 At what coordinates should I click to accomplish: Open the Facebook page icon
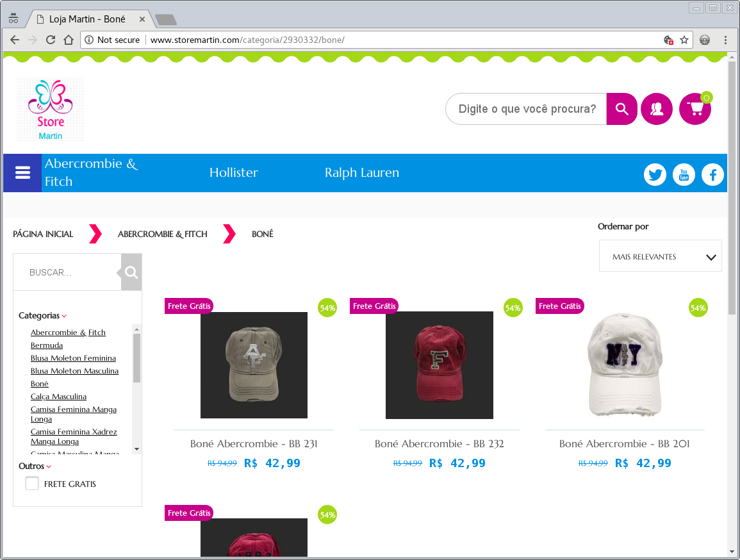tap(712, 174)
